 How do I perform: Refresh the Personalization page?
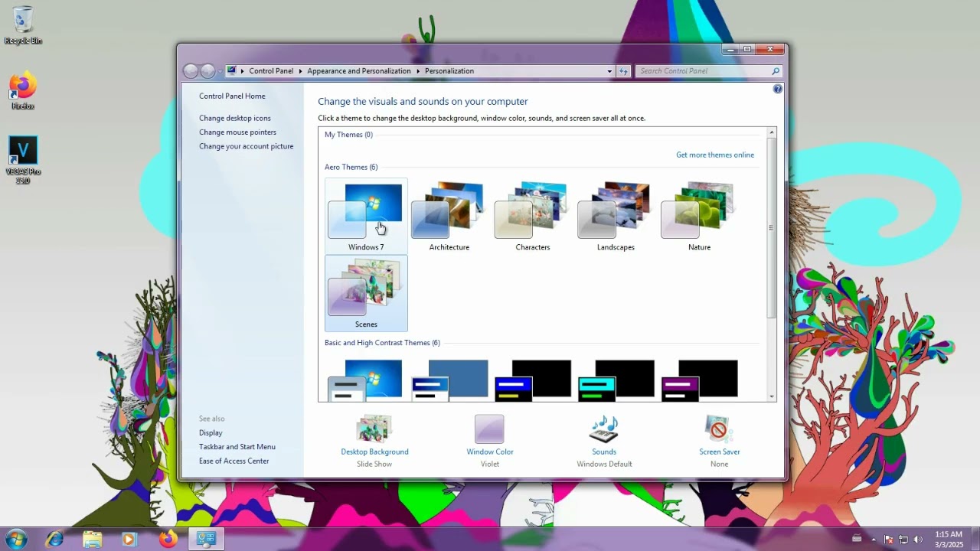tap(623, 71)
